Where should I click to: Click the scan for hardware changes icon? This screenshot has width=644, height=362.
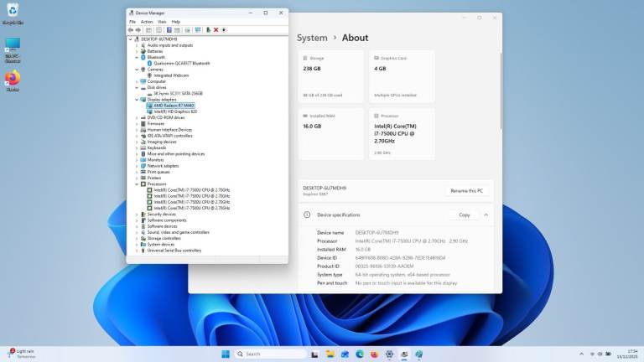[198, 29]
